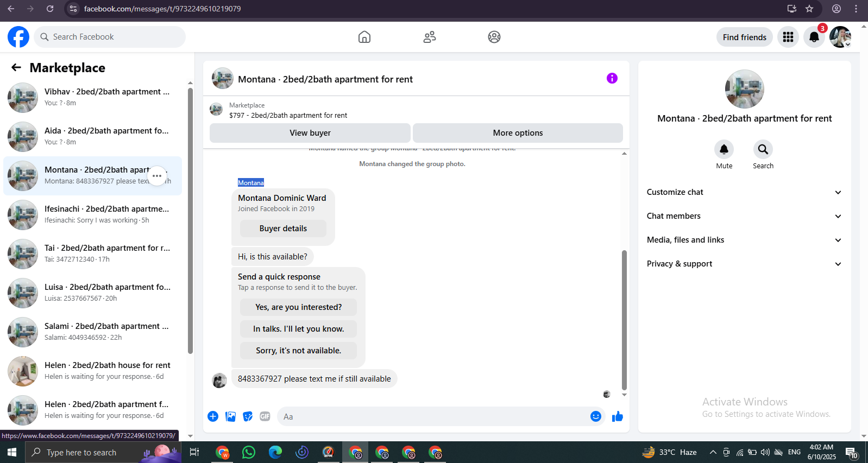Go to the Home feed icon
Screen dimensions: 868x463
click(x=364, y=37)
